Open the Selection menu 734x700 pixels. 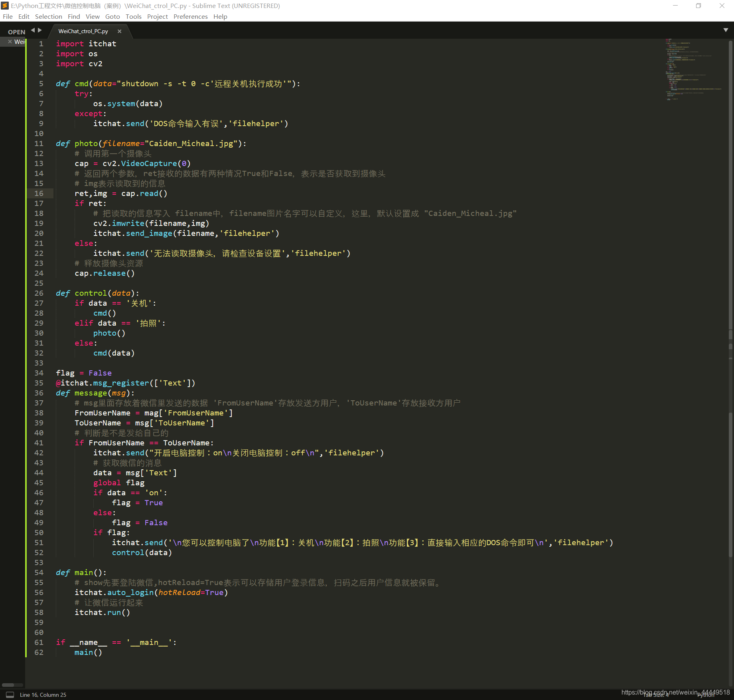(x=49, y=16)
